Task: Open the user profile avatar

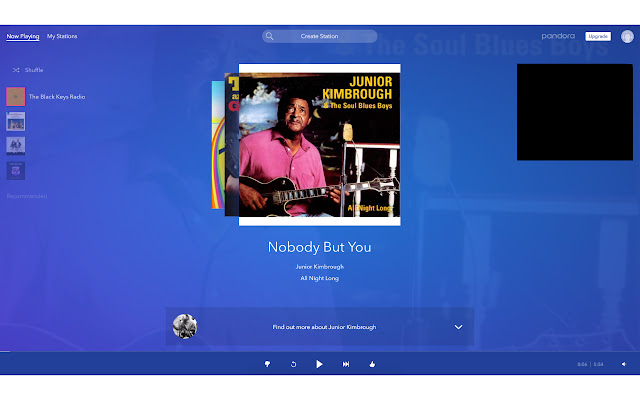Action: coord(625,36)
